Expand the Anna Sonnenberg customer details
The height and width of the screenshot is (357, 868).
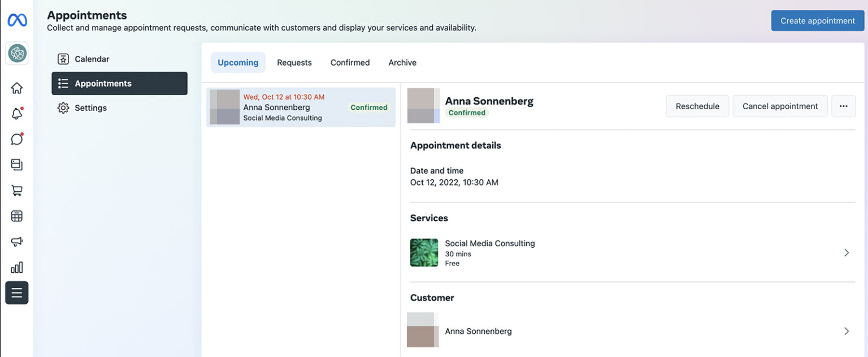coord(846,331)
